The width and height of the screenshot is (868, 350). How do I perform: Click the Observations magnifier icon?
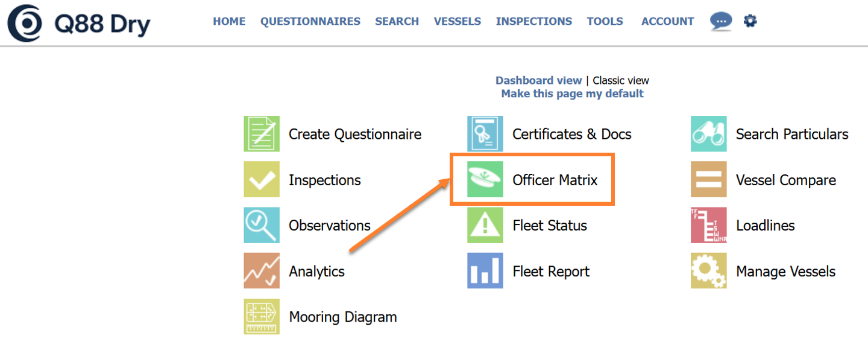tap(262, 225)
